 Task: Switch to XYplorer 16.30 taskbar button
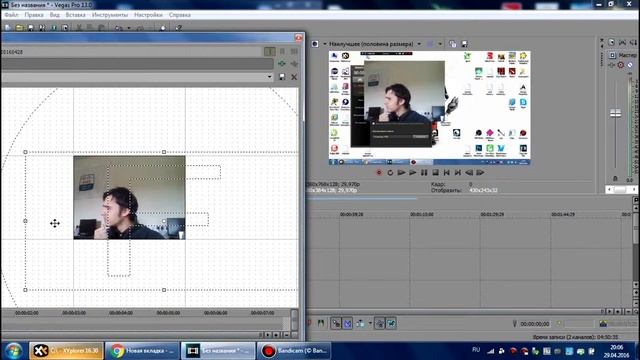66,351
